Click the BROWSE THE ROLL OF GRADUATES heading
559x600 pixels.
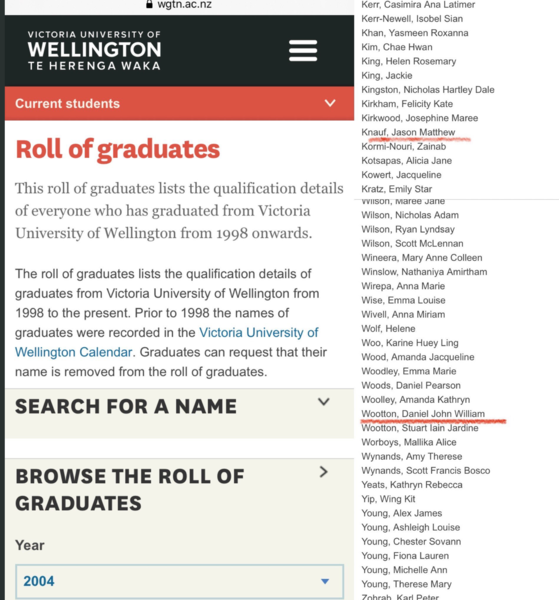pos(130,490)
